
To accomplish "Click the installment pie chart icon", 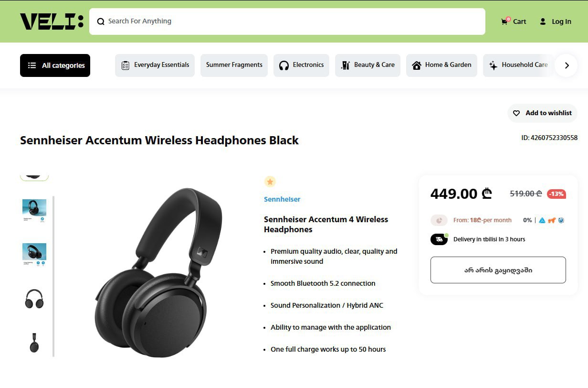I will (439, 220).
